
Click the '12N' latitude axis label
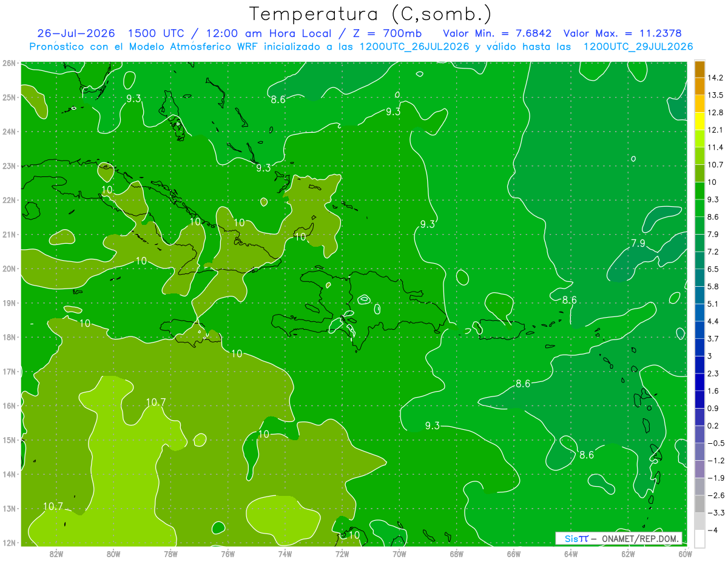click(9, 542)
